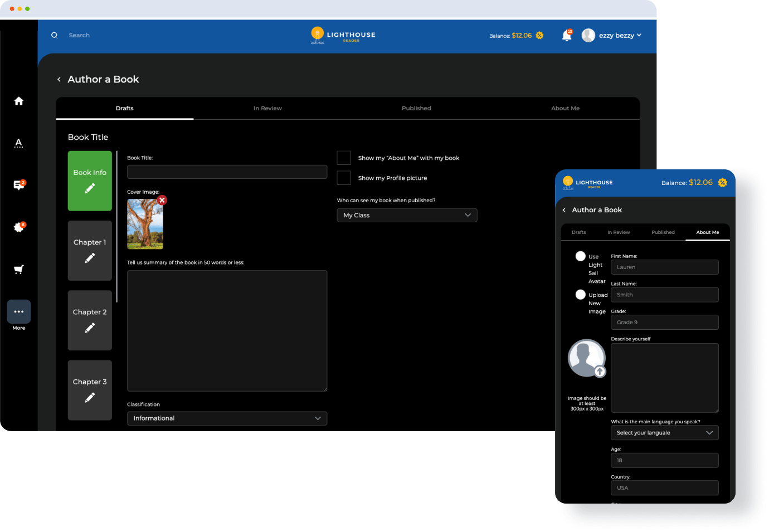Switch to the desktop Published tab
Viewport: 769px width, 532px height.
click(416, 108)
